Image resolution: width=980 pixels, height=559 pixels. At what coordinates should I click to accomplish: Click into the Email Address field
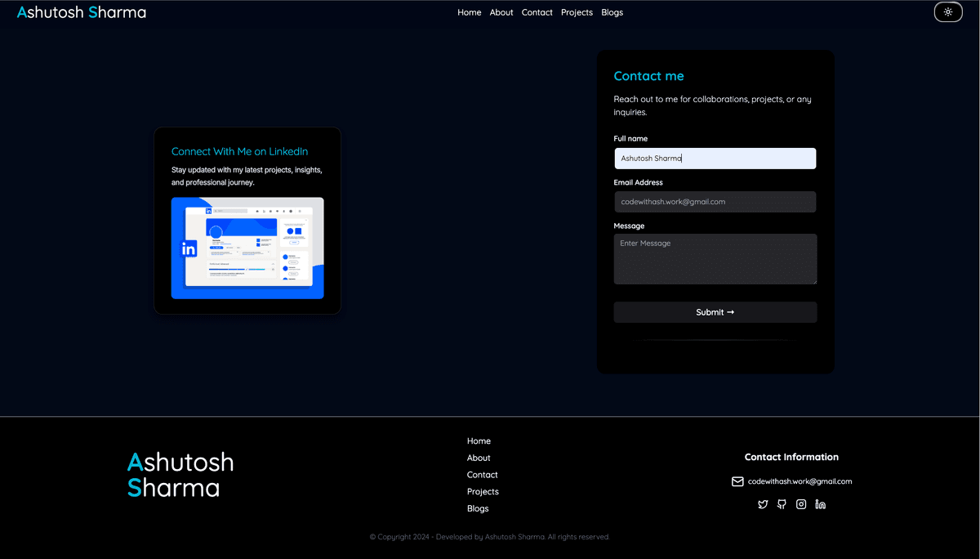[715, 202]
